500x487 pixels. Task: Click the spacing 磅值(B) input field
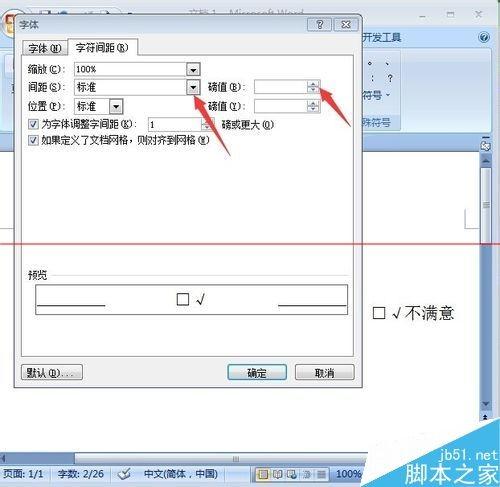click(x=281, y=87)
